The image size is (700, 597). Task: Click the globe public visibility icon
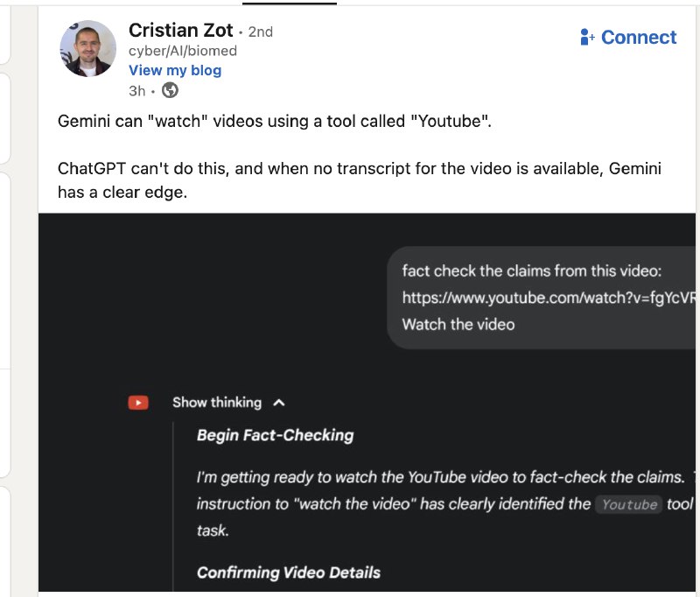[x=171, y=90]
